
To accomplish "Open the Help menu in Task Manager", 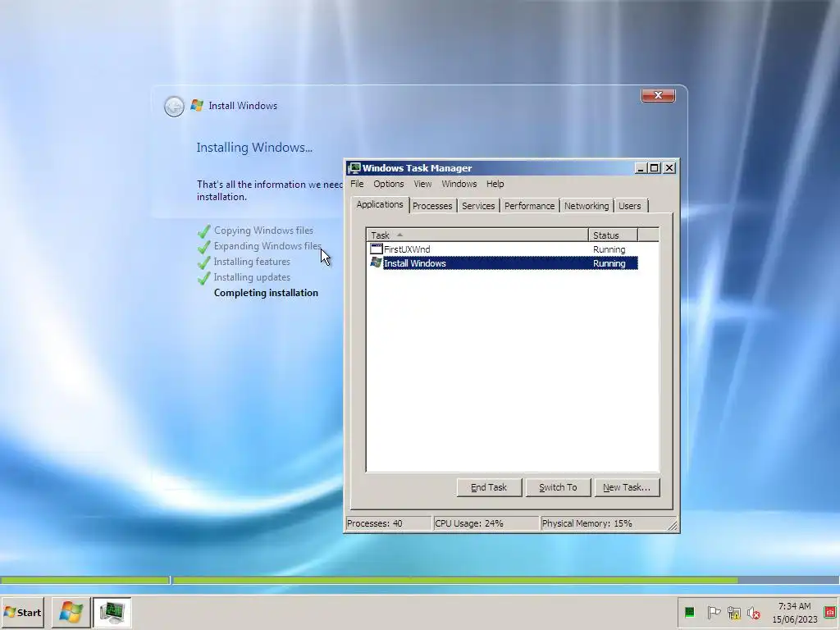I will point(495,184).
